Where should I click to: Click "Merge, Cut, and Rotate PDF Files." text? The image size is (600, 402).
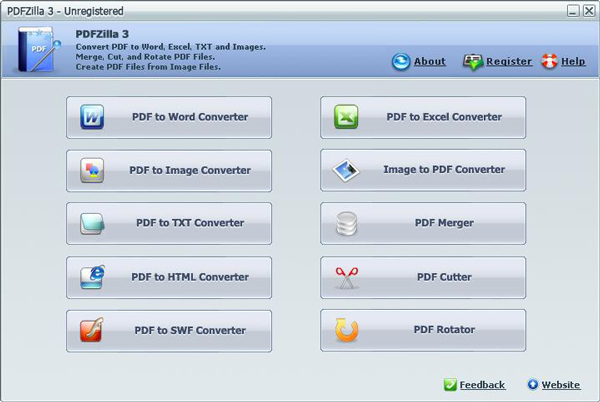click(x=145, y=57)
